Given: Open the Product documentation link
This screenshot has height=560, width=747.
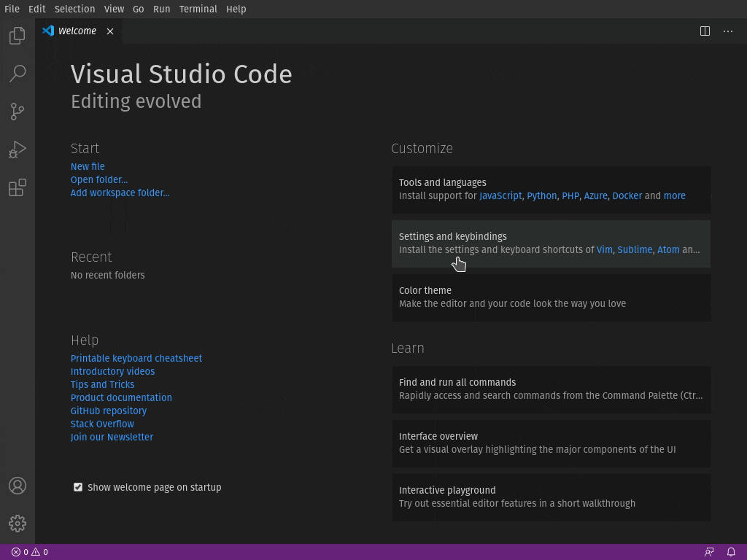Looking at the screenshot, I should point(122,397).
